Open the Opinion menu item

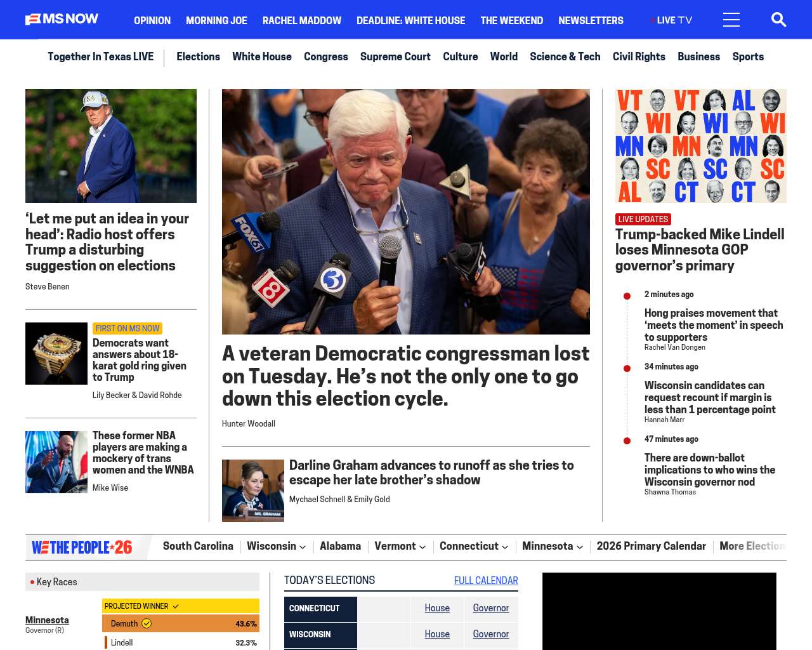152,20
